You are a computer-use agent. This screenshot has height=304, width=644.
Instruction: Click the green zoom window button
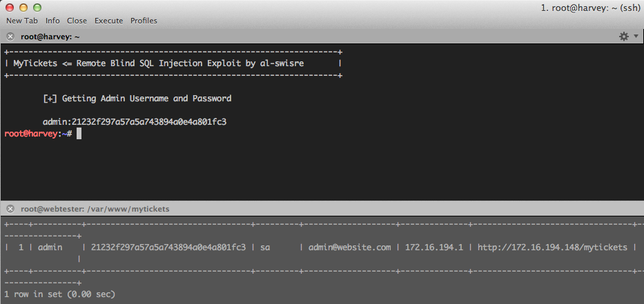point(37,8)
